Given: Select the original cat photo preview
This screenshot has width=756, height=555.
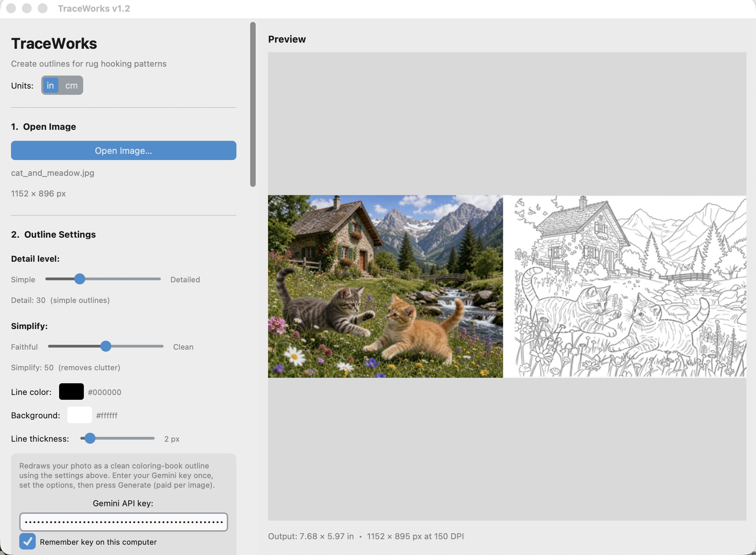Looking at the screenshot, I should [x=385, y=286].
